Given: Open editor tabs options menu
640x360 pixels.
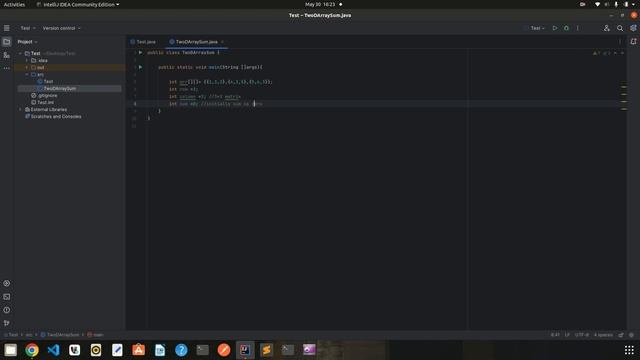Looking at the screenshot, I should (620, 42).
